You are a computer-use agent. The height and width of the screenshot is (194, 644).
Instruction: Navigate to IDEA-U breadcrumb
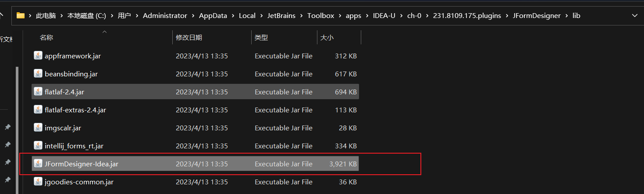[384, 15]
